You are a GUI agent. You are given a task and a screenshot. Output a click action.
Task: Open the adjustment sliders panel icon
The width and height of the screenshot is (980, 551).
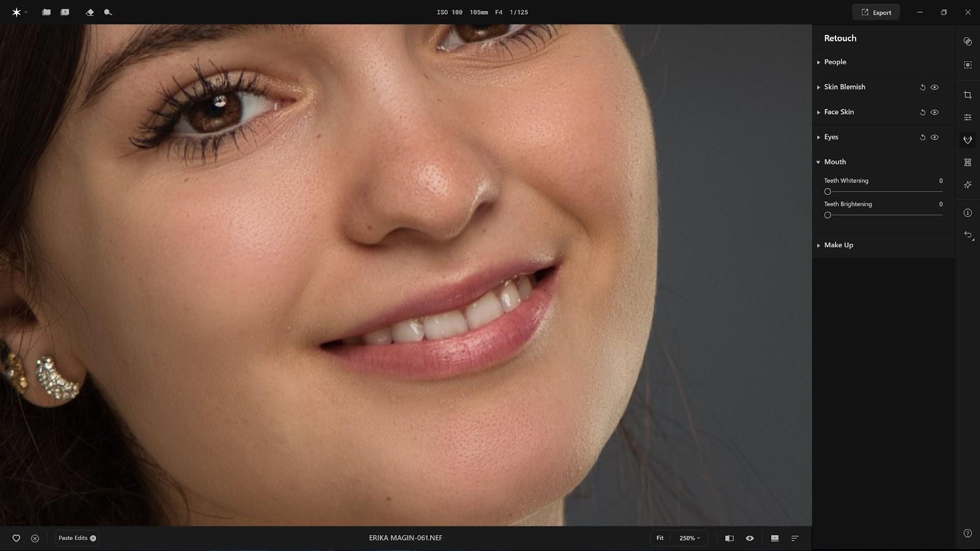(968, 118)
